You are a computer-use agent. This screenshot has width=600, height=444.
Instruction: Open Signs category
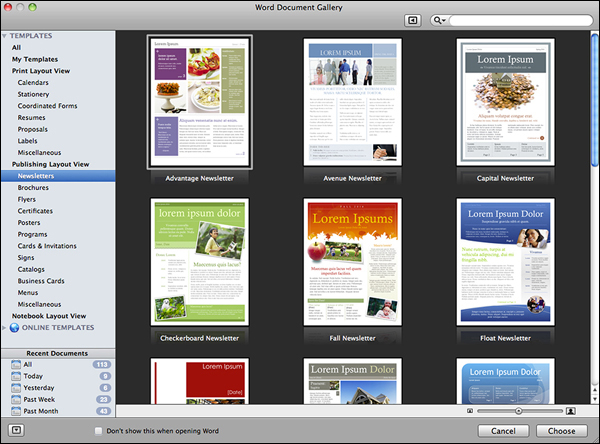(26, 258)
